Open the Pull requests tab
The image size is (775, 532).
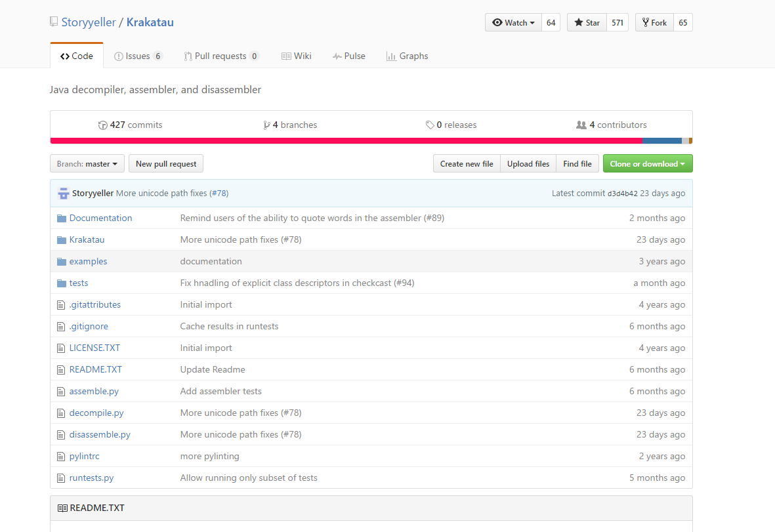[221, 56]
